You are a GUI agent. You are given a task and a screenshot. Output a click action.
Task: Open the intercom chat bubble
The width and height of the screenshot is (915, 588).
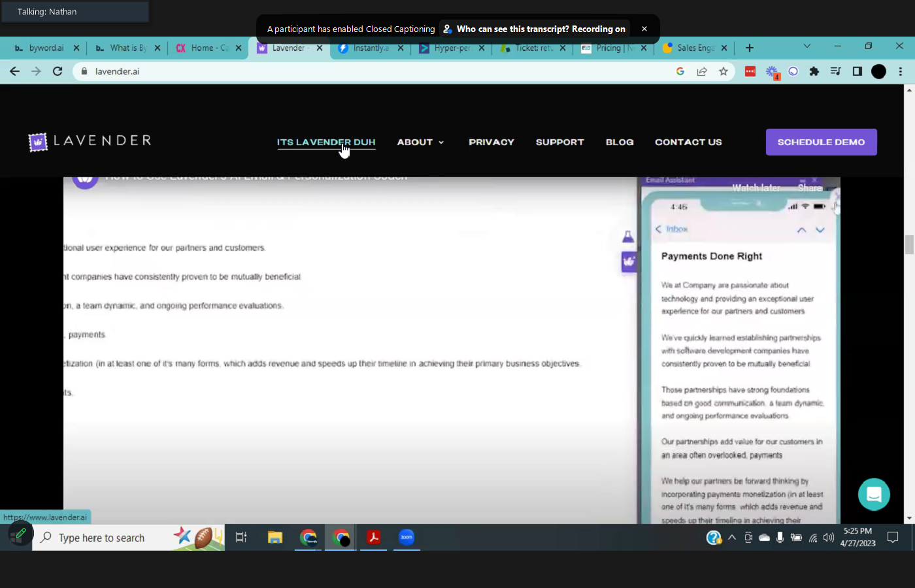click(x=874, y=495)
